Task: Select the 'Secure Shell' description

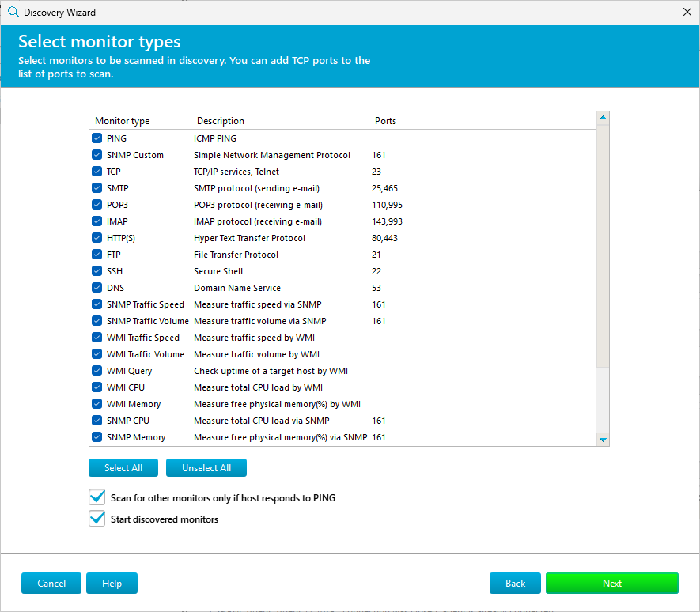Action: (218, 271)
